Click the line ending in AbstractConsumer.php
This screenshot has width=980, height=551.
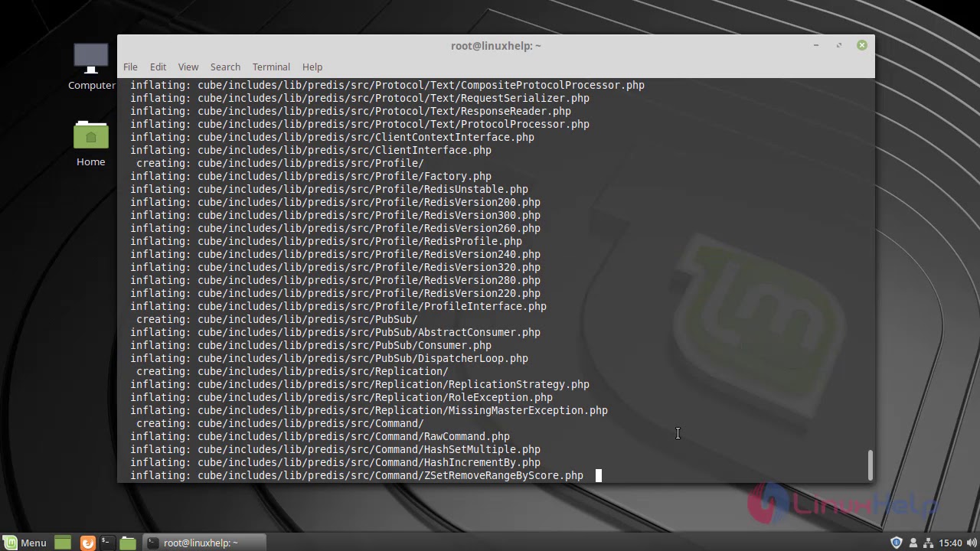(x=335, y=332)
